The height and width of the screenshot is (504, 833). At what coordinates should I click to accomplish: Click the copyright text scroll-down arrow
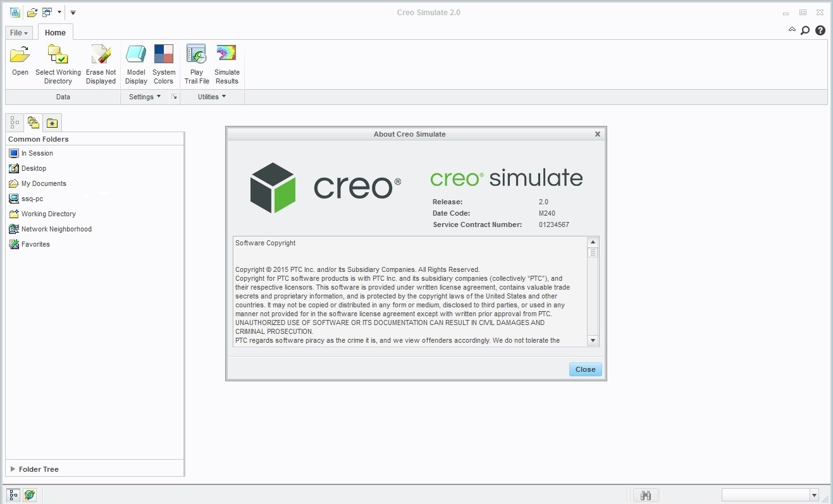point(593,340)
